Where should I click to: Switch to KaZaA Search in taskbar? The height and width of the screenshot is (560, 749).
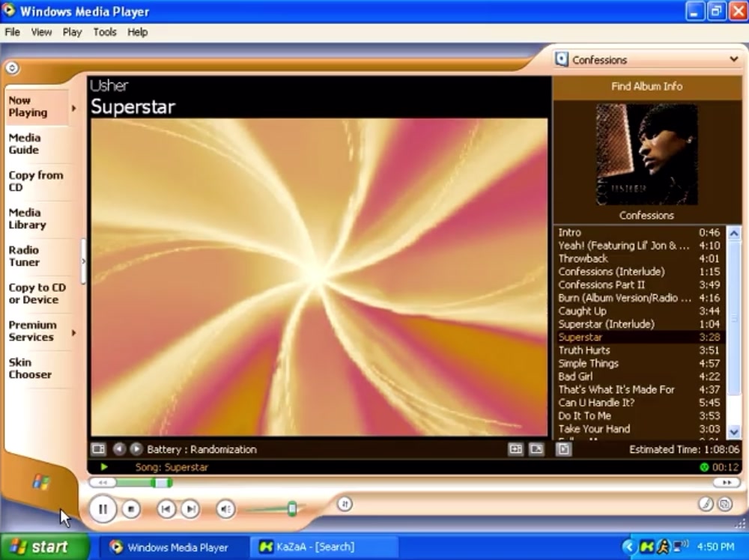[x=324, y=547]
